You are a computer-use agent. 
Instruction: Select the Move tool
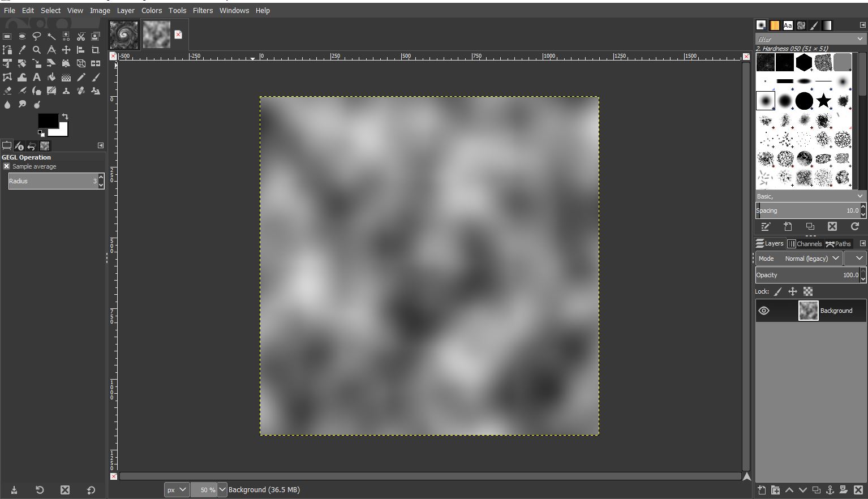66,50
